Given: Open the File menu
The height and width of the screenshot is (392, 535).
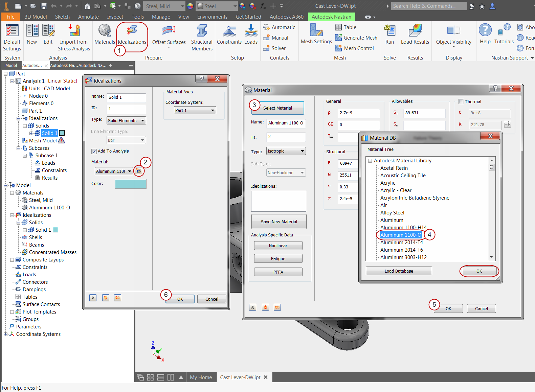Looking at the screenshot, I should (10, 17).
